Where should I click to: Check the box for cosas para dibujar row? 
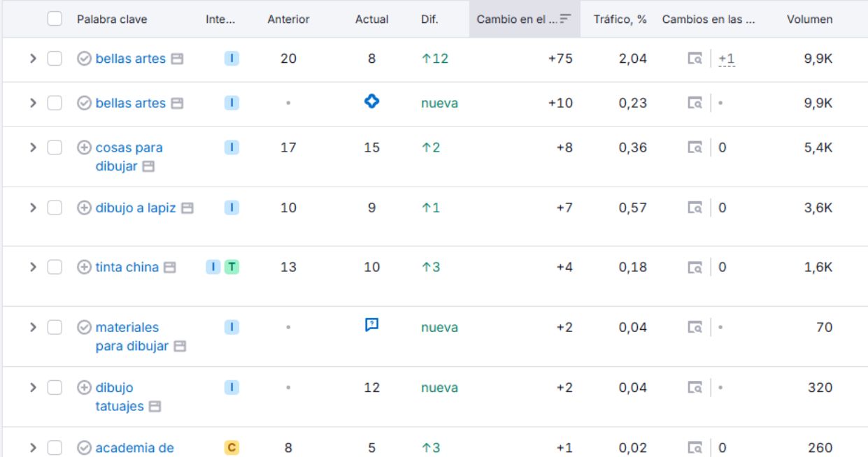coord(55,147)
